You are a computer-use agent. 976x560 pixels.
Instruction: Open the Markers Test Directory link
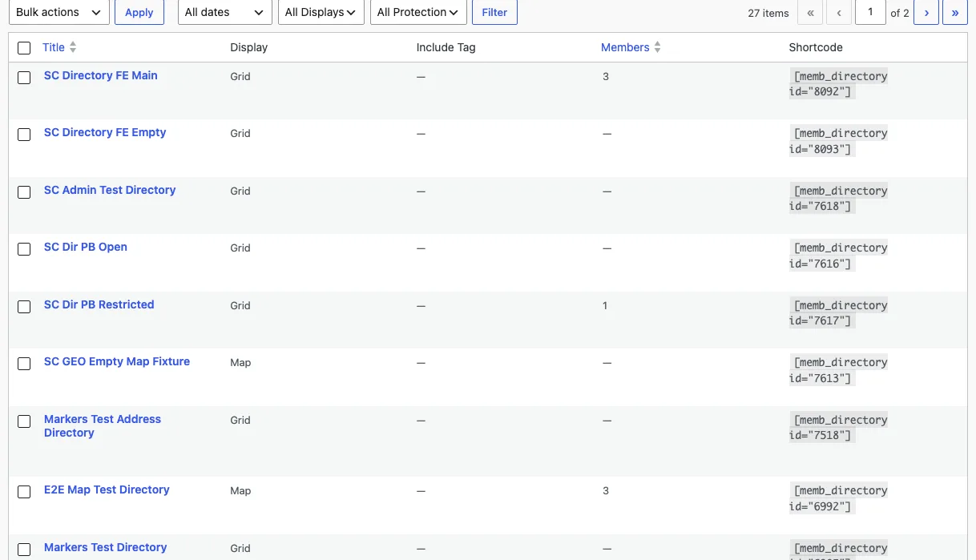(106, 547)
